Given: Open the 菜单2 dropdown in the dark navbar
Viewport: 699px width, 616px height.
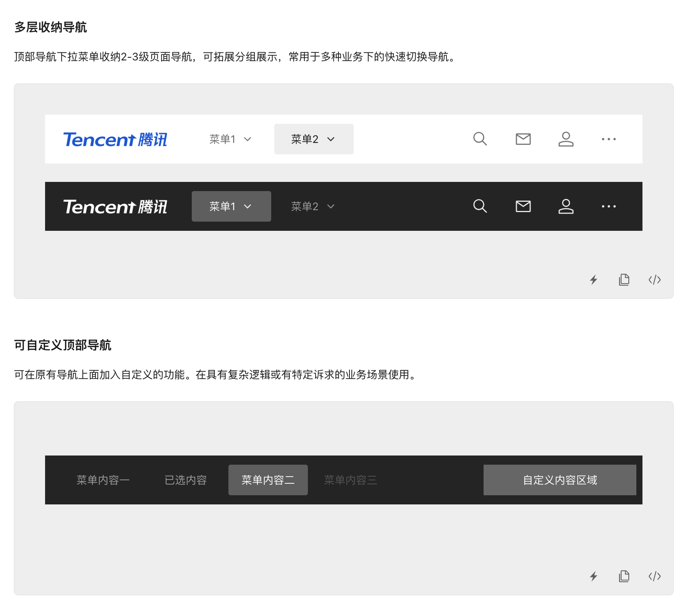Looking at the screenshot, I should (x=311, y=206).
